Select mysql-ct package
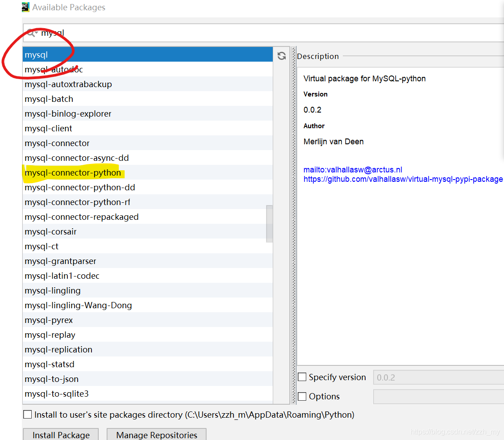 pyautogui.click(x=148, y=247)
